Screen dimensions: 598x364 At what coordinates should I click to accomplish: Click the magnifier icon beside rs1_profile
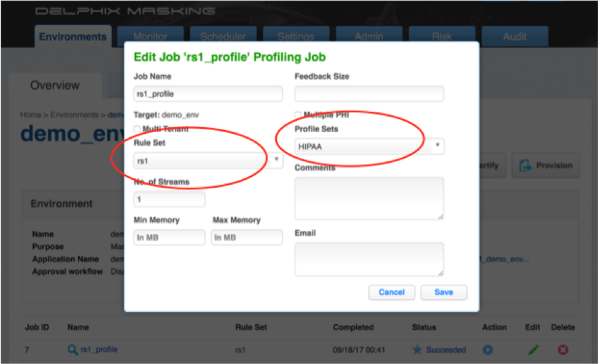pyautogui.click(x=72, y=350)
